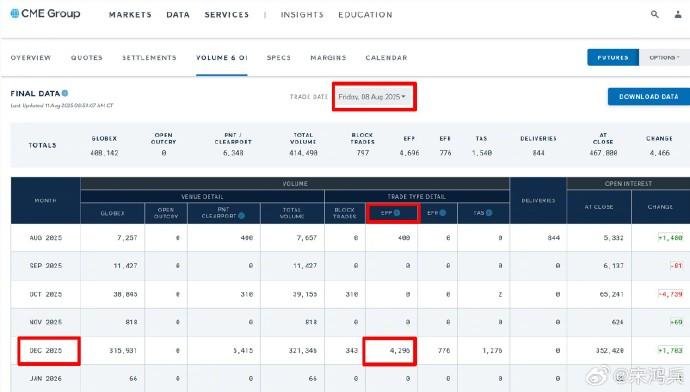Click the MONTH column header
Screen dimensions: 690x392
pyautogui.click(x=46, y=201)
